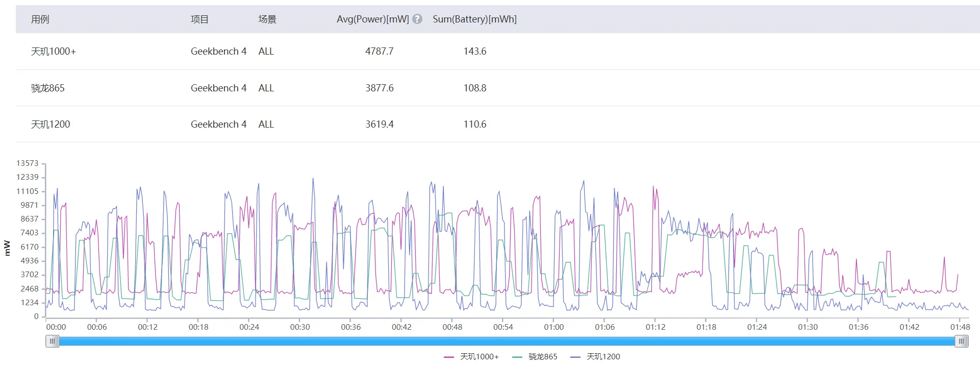Toggle the 骁龙865 series in the chart legend

point(535,357)
